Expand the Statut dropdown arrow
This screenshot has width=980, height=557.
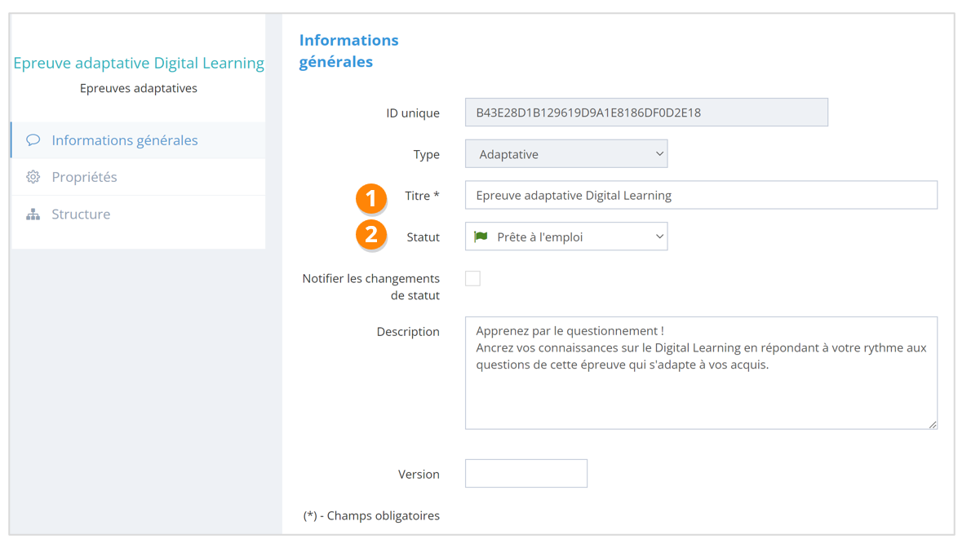click(659, 237)
